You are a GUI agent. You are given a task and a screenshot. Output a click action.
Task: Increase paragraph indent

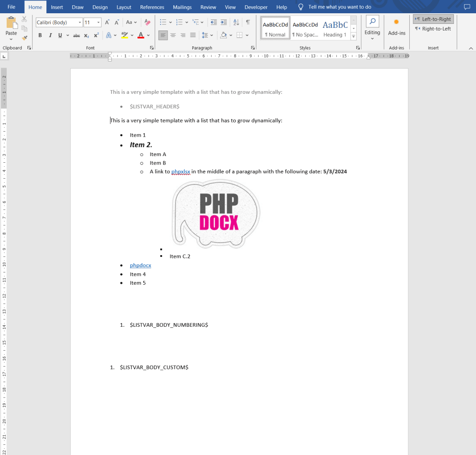[x=224, y=22]
